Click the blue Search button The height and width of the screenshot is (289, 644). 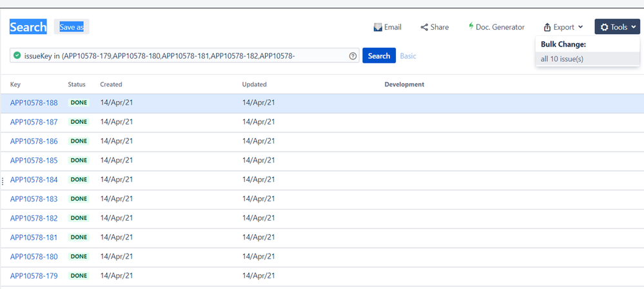(379, 55)
